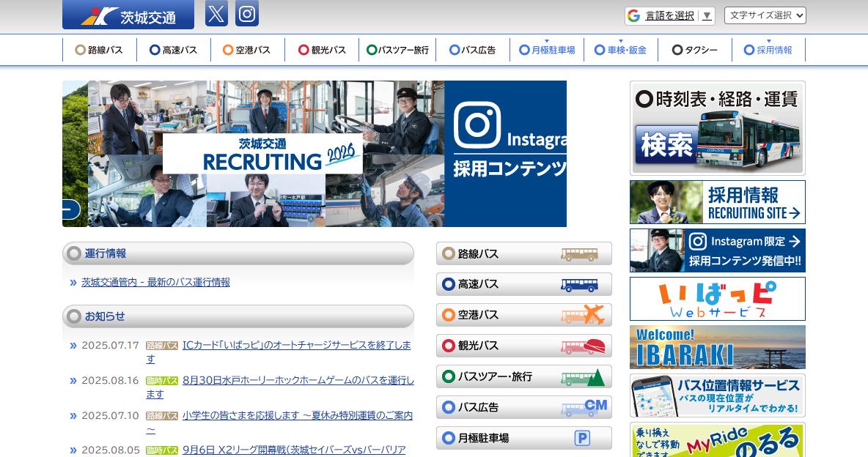Click the 路線バス side button
The height and width of the screenshot is (457, 868).
523,254
